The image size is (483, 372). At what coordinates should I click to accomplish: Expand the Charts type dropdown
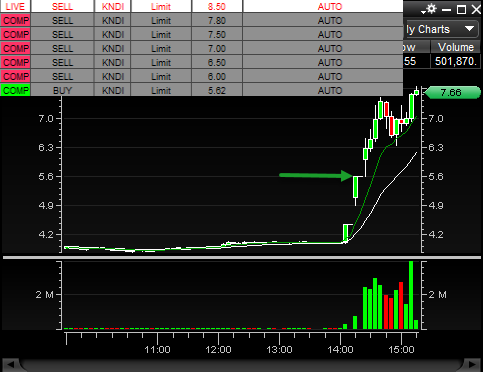[x=469, y=29]
